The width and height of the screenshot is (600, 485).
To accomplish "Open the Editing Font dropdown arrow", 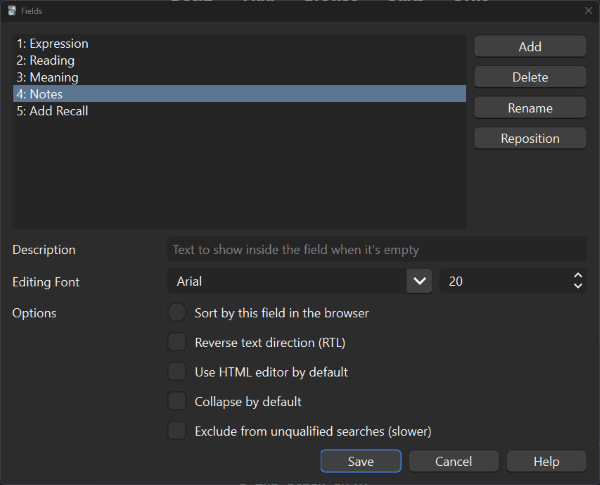I will click(x=419, y=281).
